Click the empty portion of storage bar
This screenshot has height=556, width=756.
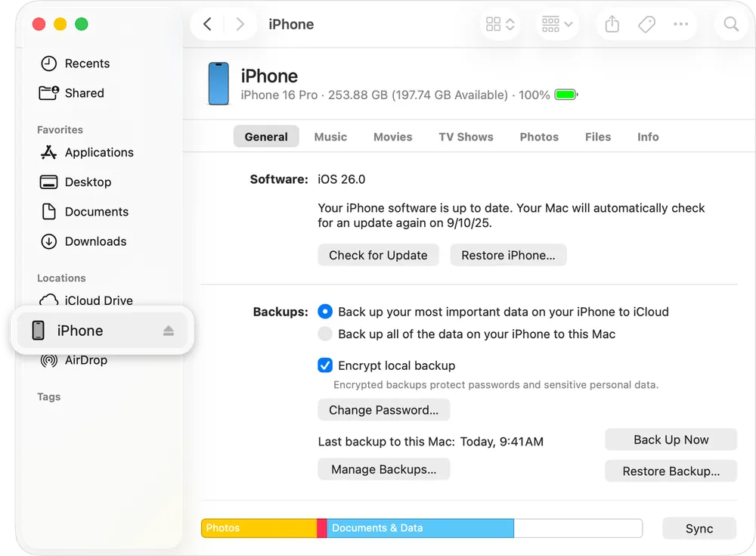pos(578,528)
